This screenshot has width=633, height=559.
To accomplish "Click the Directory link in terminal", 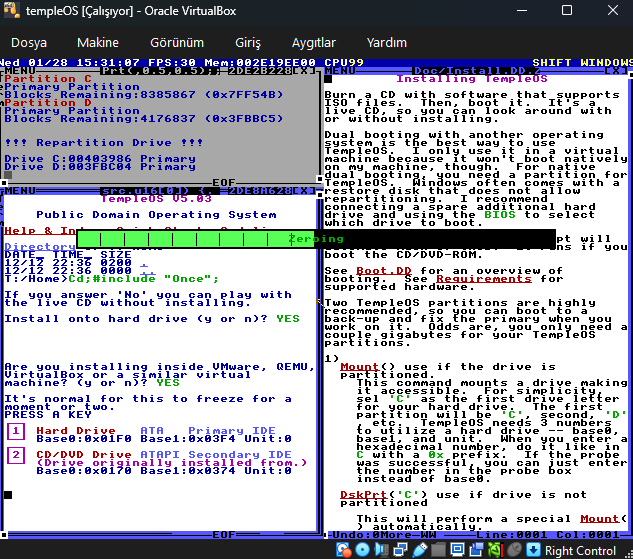I will click(x=40, y=247).
